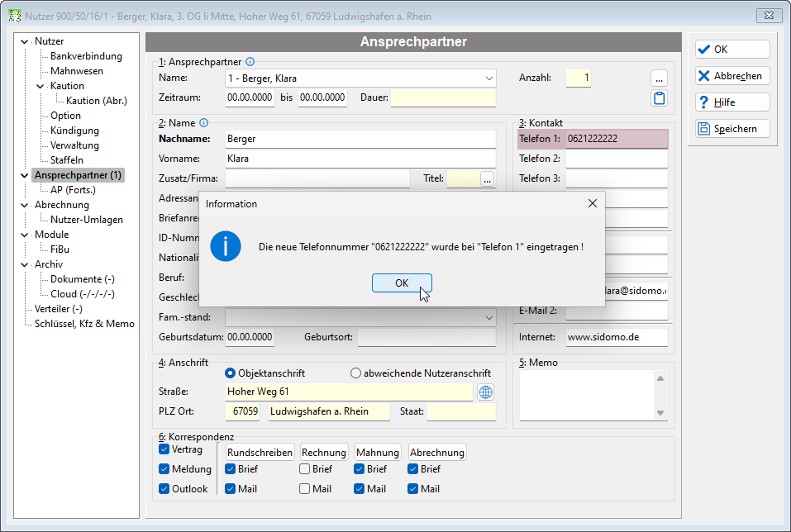Screen dimensions: 791x532
Task: Select abweichende Nutzeranschrift radio button
Action: [355, 373]
